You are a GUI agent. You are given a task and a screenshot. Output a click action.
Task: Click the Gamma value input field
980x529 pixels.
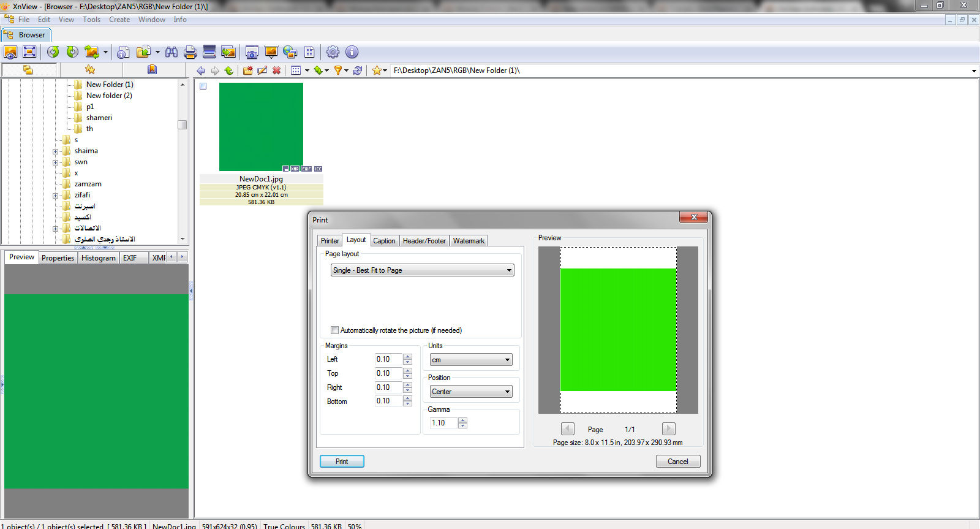[443, 423]
